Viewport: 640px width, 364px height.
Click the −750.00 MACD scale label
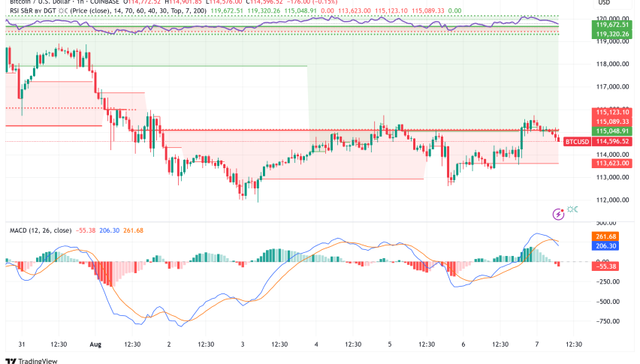607,321
